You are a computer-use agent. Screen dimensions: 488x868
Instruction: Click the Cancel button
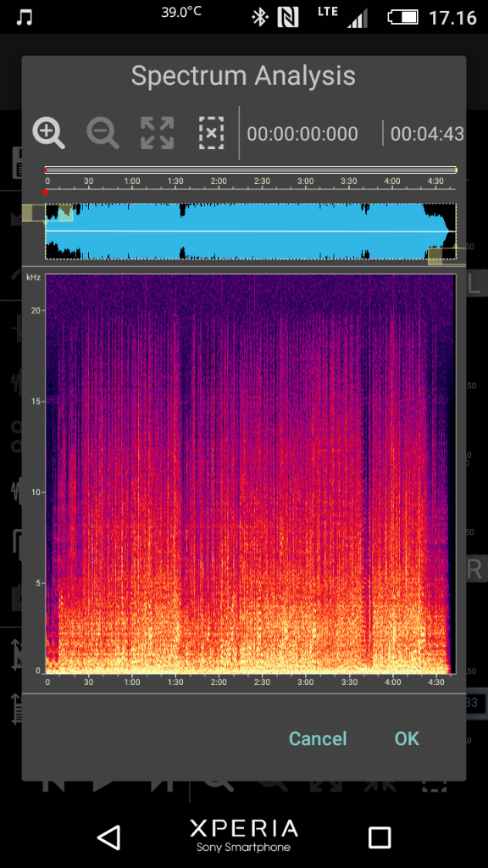pyautogui.click(x=319, y=738)
